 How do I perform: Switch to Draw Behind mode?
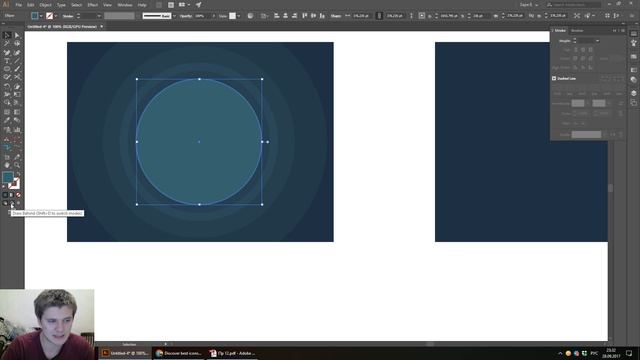point(12,203)
